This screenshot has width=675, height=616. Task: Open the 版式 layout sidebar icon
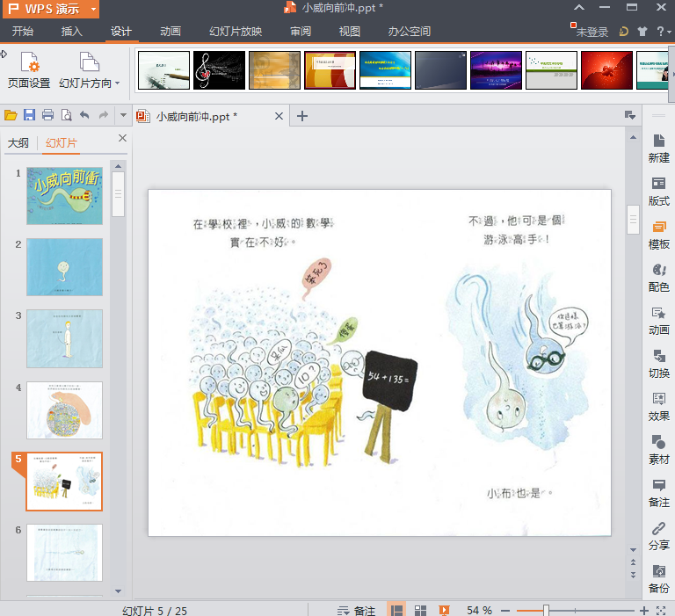[658, 192]
